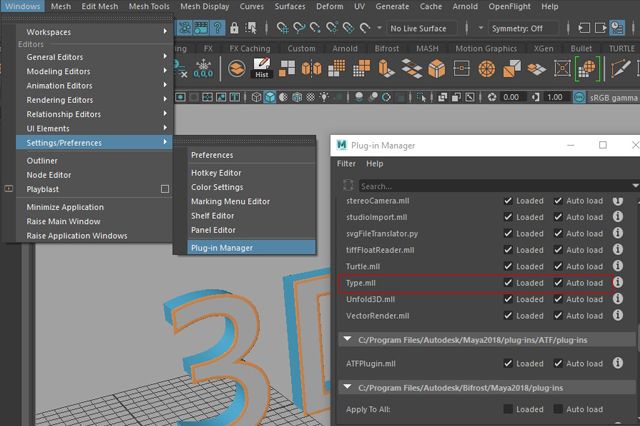Screen dimensions: 640x426
Task: Click the info icon for Type.mll
Action: coord(618,282)
